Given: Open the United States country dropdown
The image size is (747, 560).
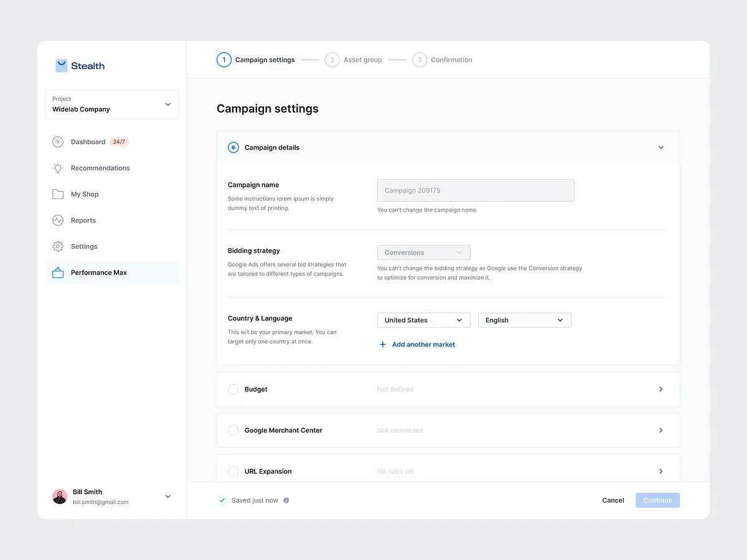Looking at the screenshot, I should (423, 320).
